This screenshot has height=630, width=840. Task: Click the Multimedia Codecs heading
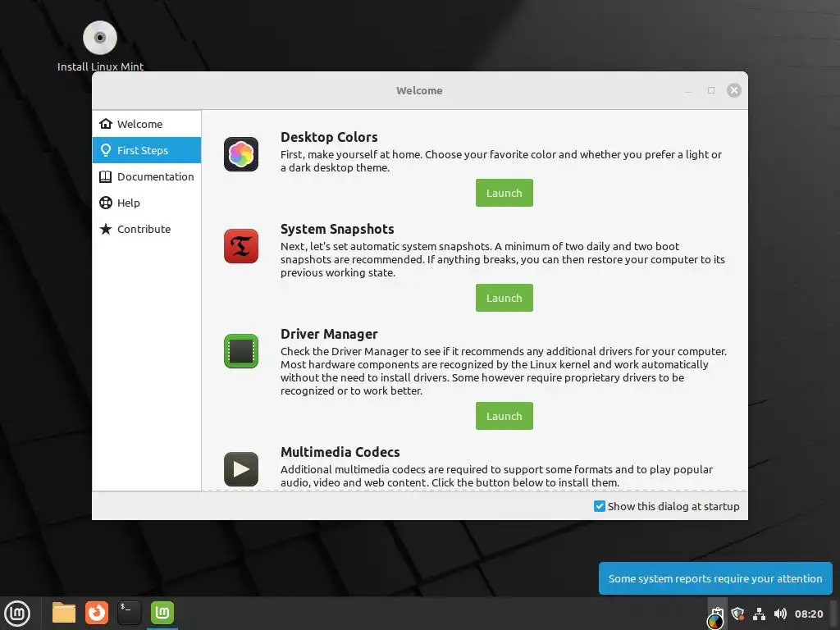pyautogui.click(x=340, y=452)
